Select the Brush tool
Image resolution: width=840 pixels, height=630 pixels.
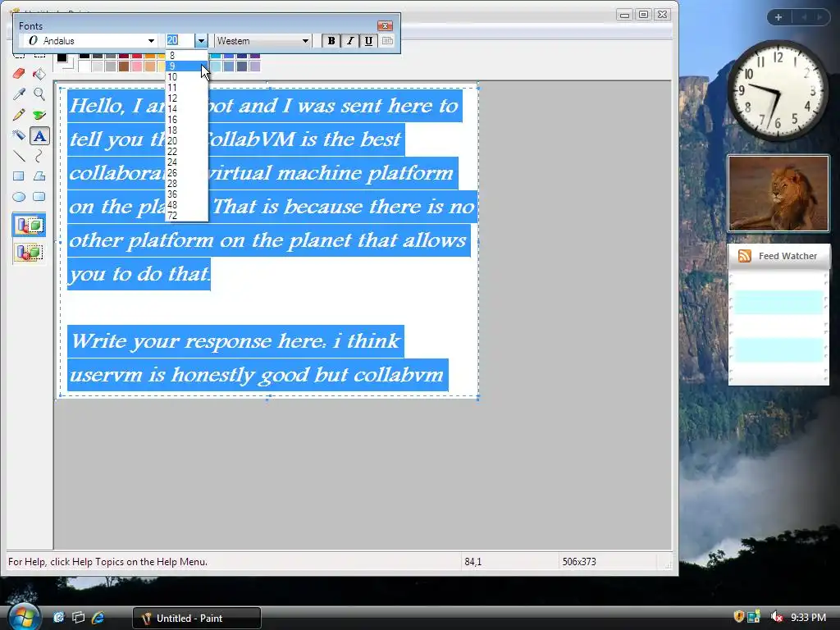[39, 115]
